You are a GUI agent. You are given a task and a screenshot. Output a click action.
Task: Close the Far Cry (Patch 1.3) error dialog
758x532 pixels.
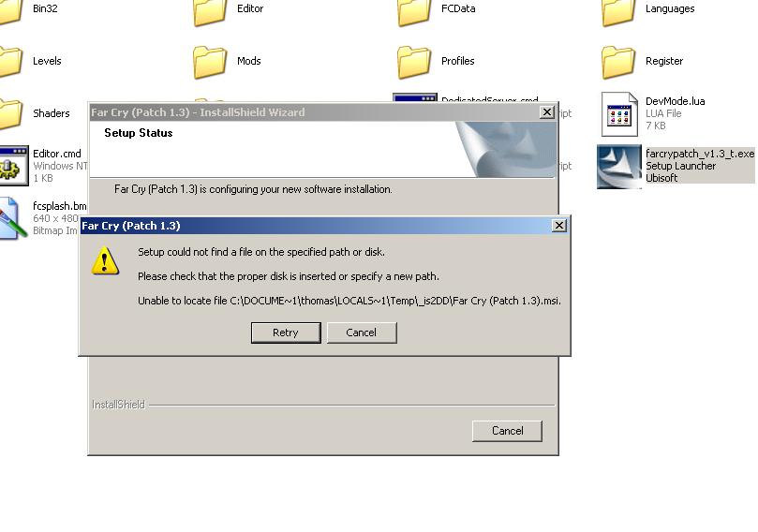[x=558, y=225]
